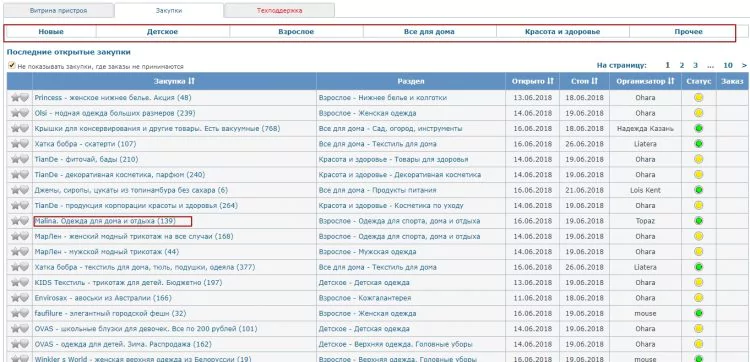
Task: Click the next page arrow '>'
Action: point(744,66)
